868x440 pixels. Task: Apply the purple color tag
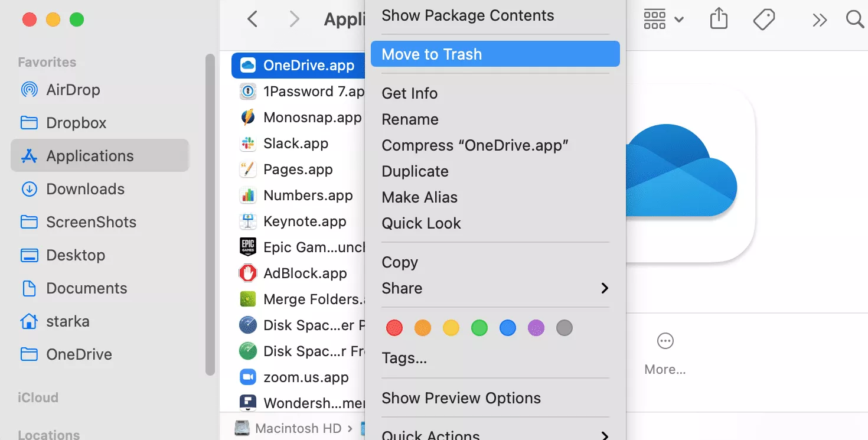pyautogui.click(x=536, y=328)
